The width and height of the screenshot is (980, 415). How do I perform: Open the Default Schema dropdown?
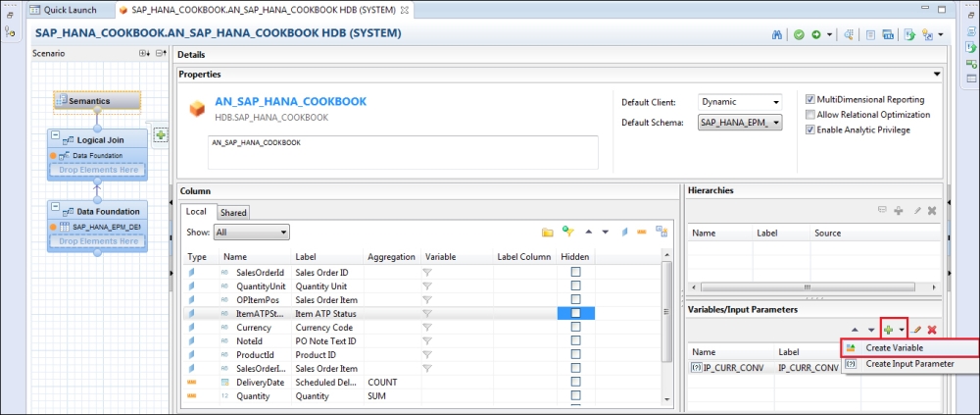coord(740,123)
